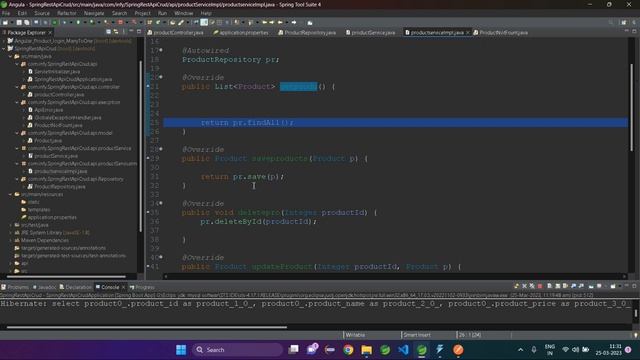Click the New file toolbar icon

click(x=5, y=22)
